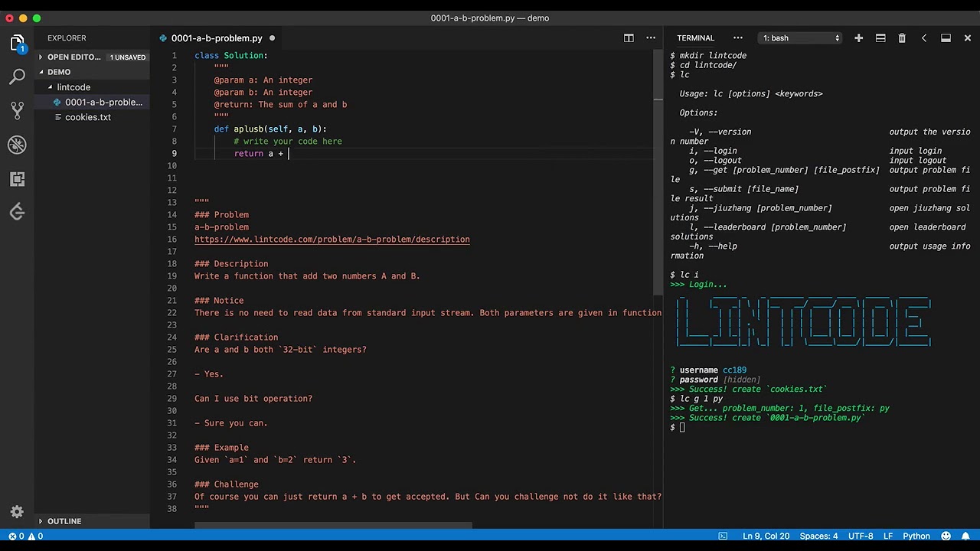Click 'Usage: lc [options] <keywords>' in terminal
Image resolution: width=980 pixels, height=551 pixels.
pos(751,94)
